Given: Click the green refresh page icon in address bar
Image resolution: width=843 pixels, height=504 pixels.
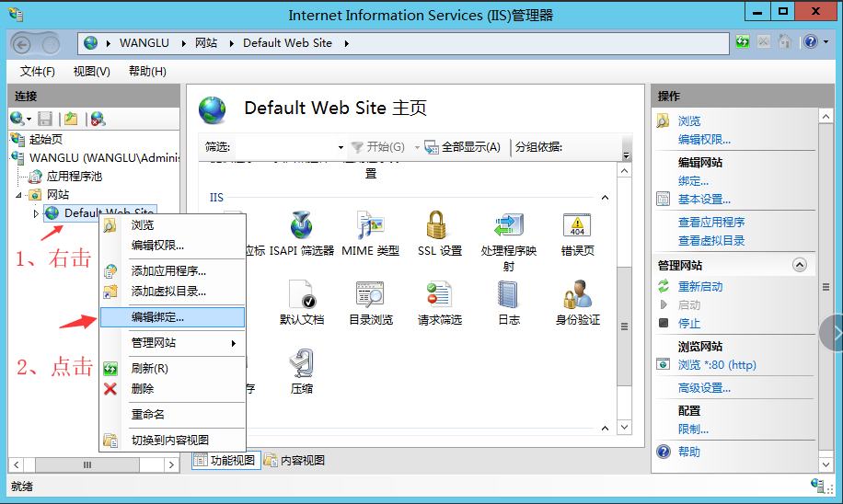Looking at the screenshot, I should click(743, 41).
